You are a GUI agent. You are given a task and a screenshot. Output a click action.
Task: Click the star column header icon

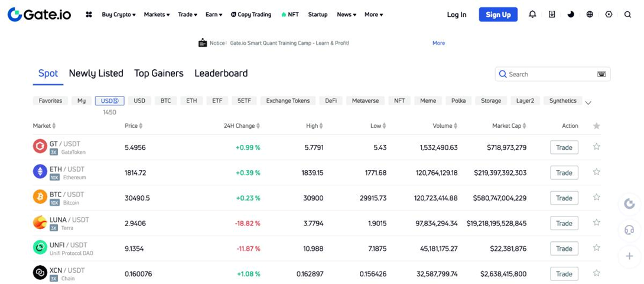[596, 126]
